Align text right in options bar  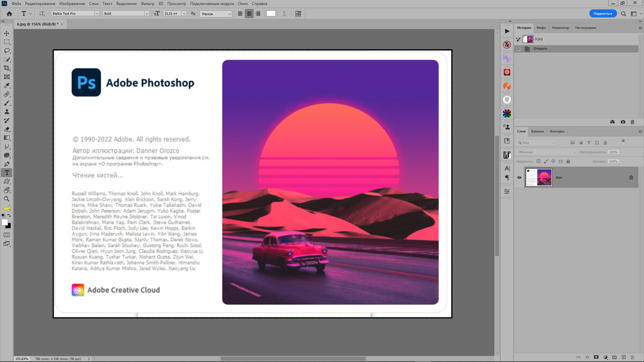[258, 13]
